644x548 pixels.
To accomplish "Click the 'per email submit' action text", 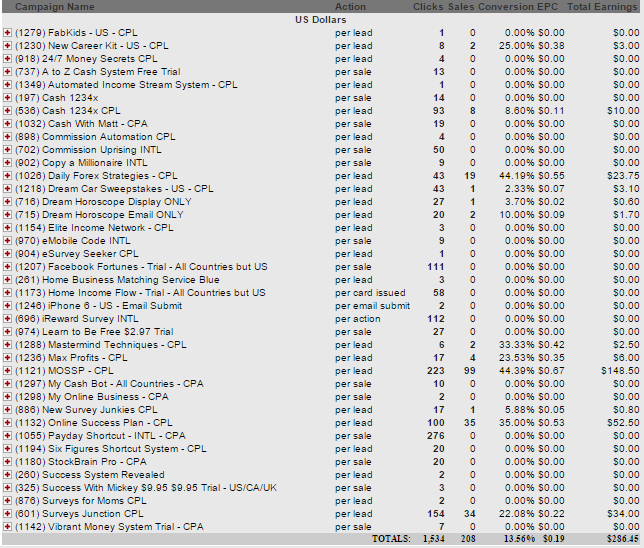I will (x=372, y=306).
